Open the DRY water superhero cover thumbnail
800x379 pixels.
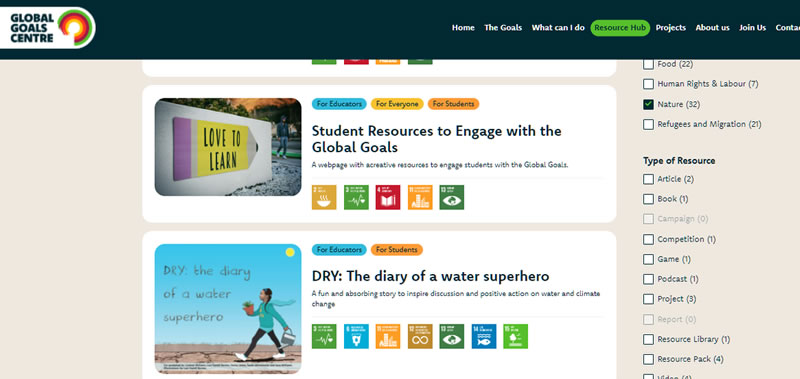click(x=228, y=309)
